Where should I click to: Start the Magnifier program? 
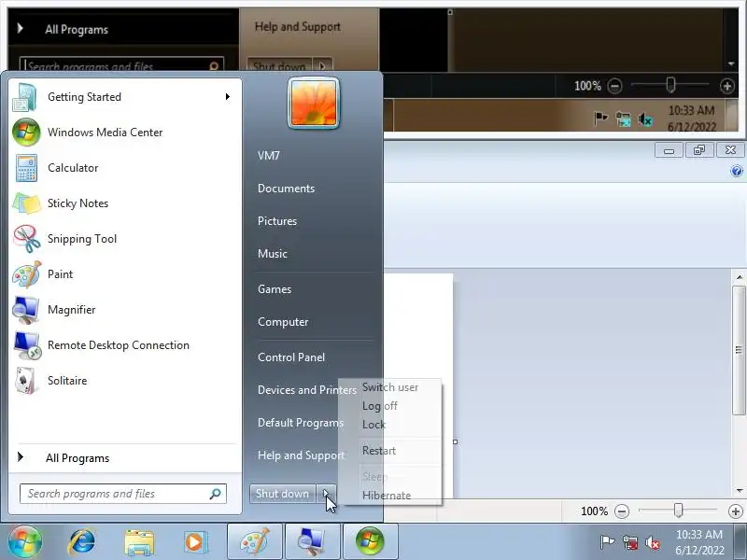tap(125, 310)
